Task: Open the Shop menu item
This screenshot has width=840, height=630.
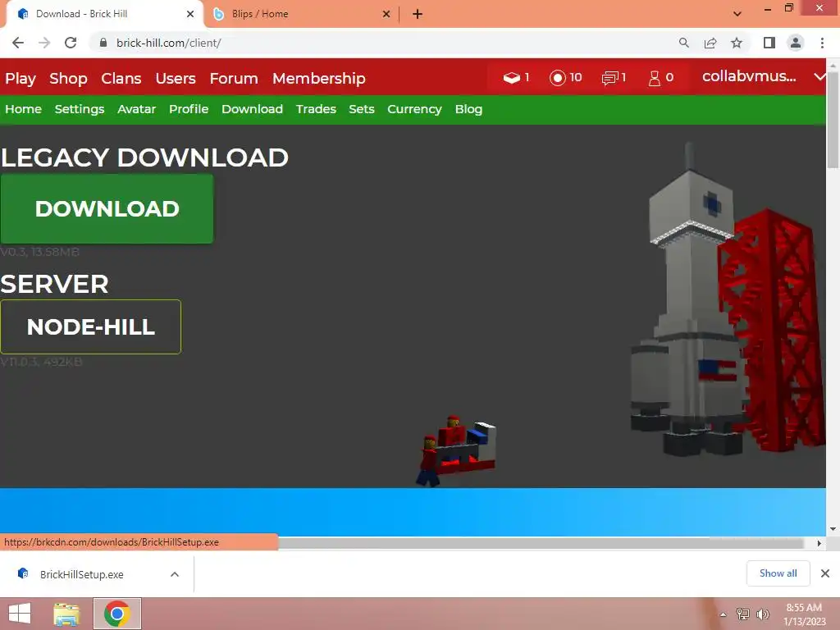Action: pos(68,78)
